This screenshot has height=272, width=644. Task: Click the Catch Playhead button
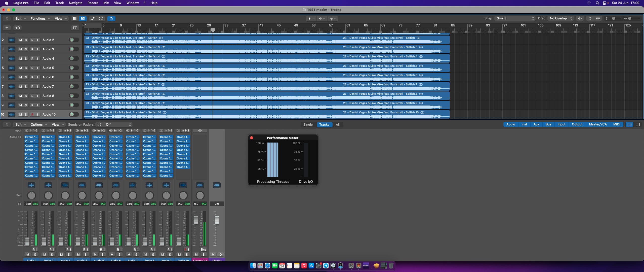click(x=111, y=19)
